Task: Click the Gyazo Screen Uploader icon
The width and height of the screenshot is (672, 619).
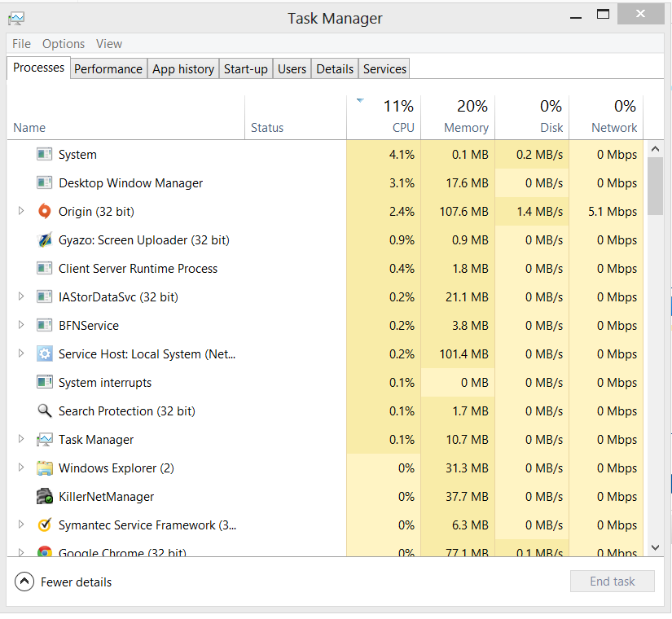Action: pos(45,240)
